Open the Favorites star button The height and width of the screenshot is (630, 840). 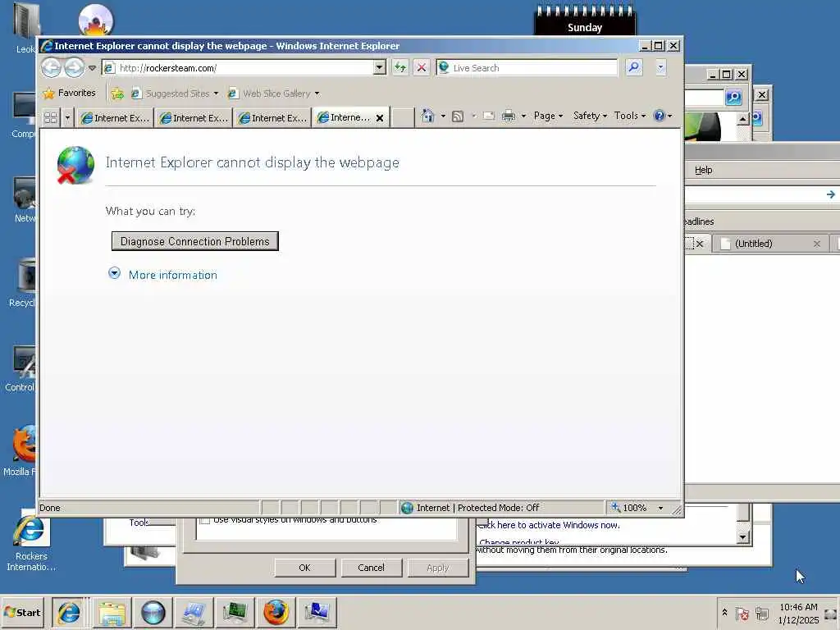click(70, 94)
